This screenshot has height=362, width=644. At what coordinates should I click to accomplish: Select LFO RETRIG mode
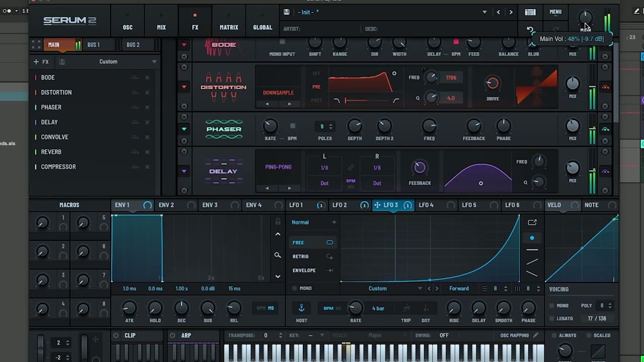pyautogui.click(x=313, y=256)
